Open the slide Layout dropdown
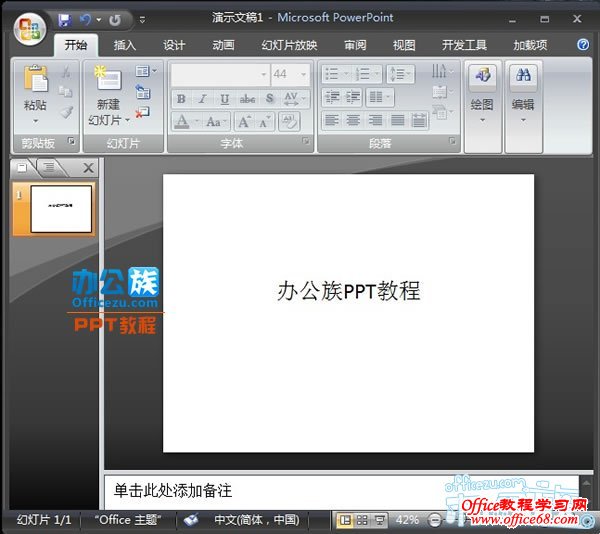Image resolution: width=600 pixels, height=534 pixels. click(x=146, y=71)
